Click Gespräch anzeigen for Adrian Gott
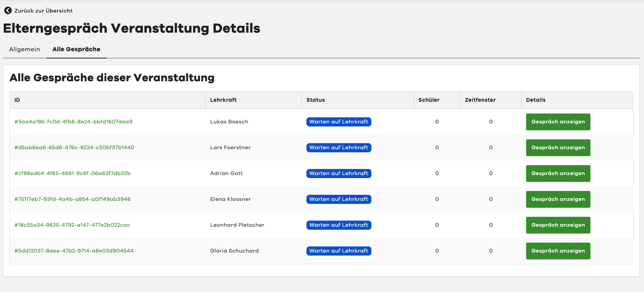Image resolution: width=644 pixels, height=292 pixels. (558, 174)
